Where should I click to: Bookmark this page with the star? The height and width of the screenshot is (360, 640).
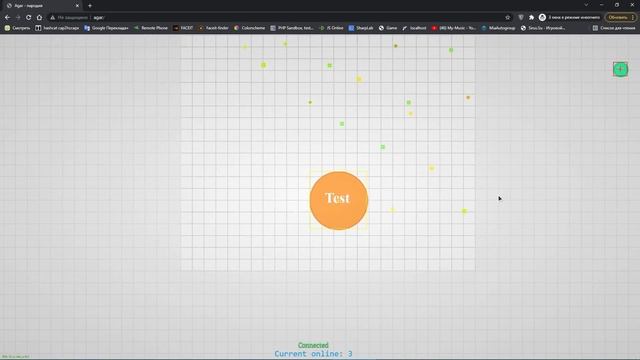pyautogui.click(x=508, y=18)
